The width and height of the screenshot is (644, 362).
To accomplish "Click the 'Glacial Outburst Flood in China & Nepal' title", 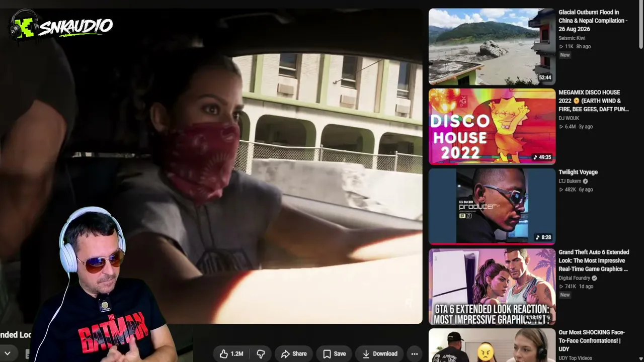I will [594, 21].
